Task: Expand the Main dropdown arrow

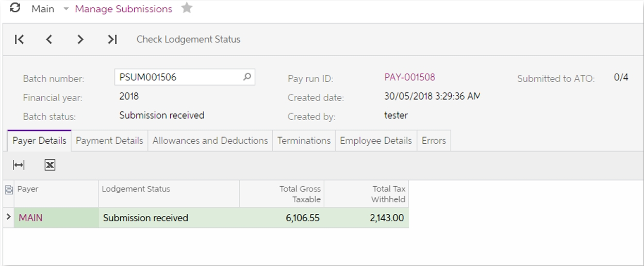Action: pos(65,9)
